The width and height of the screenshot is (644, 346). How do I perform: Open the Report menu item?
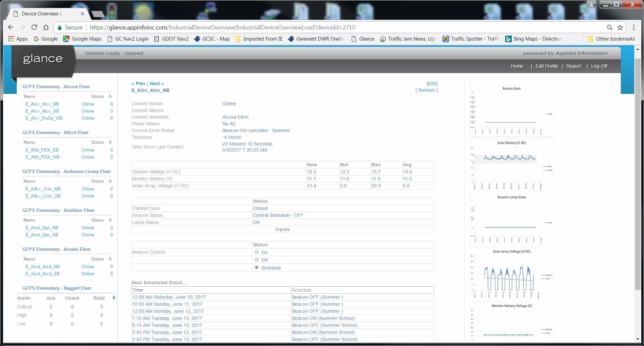tap(573, 66)
